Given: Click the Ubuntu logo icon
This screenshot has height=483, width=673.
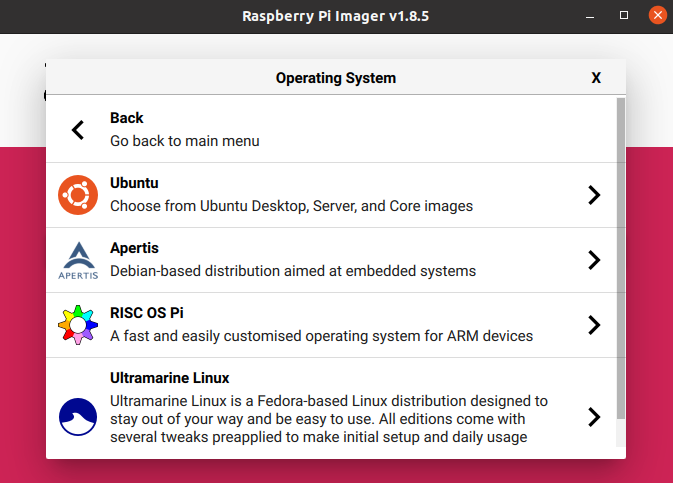Looking at the screenshot, I should (x=78, y=195).
